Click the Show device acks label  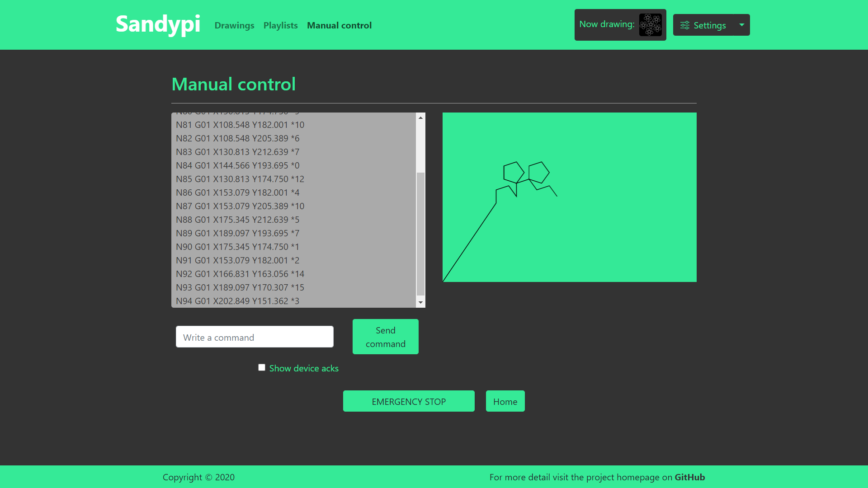click(x=304, y=368)
